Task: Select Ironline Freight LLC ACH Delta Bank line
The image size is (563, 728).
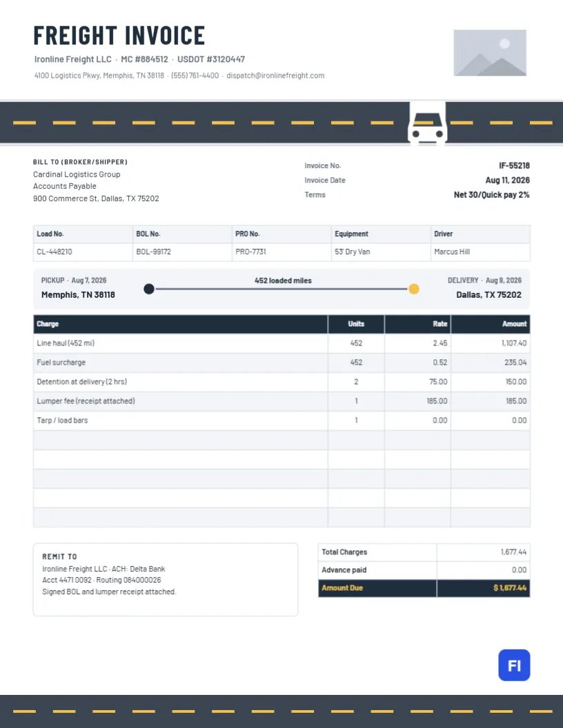Action: click(x=103, y=569)
